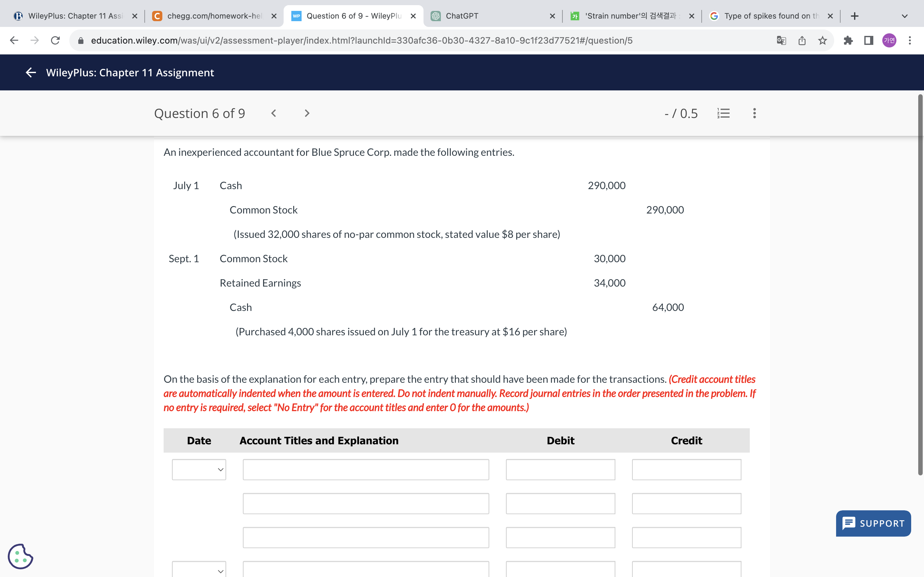Screen dimensions: 924x577
Task: Go to previous question chevron
Action: click(273, 113)
